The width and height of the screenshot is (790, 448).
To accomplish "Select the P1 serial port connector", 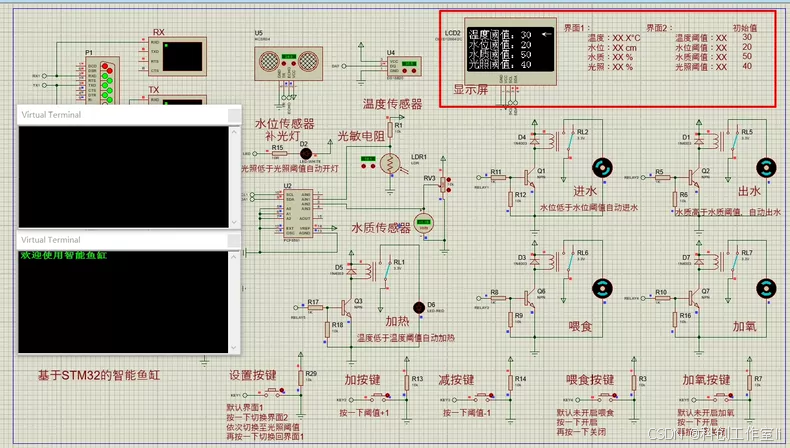I will 102,81.
